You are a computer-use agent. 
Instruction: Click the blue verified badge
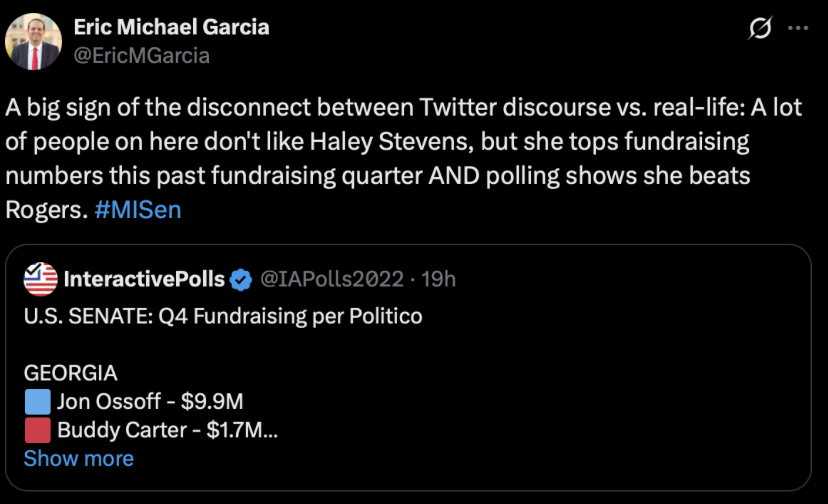tap(242, 279)
